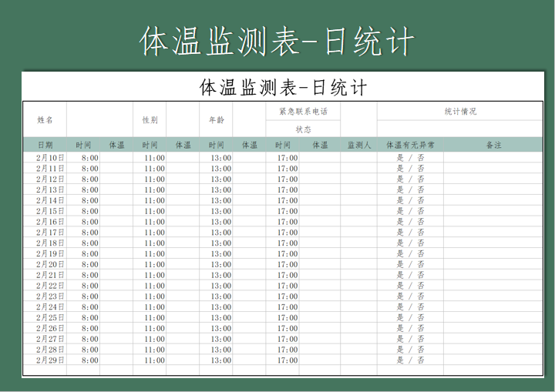Click the 2月23日 date cell
Image resolution: width=555 pixels, height=392 pixels.
45,297
